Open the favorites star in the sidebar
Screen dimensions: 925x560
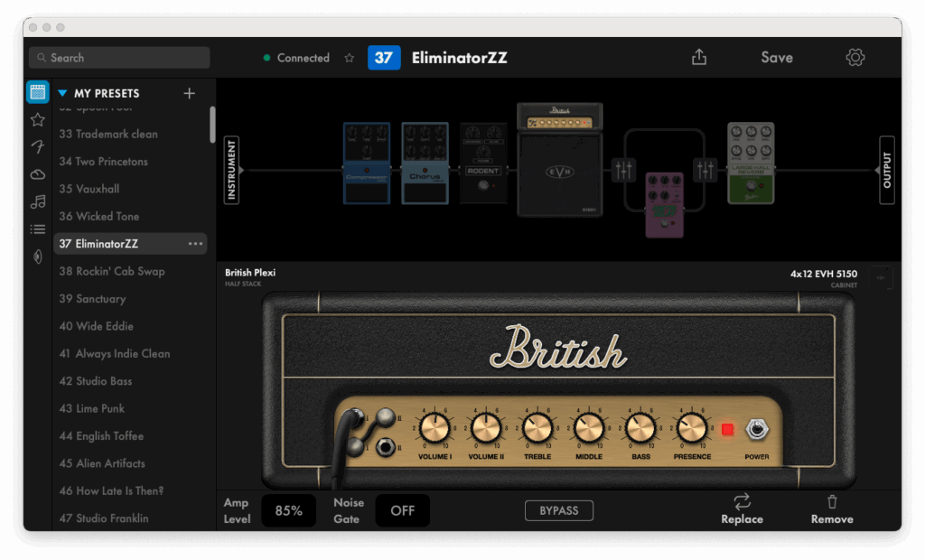pos(38,120)
